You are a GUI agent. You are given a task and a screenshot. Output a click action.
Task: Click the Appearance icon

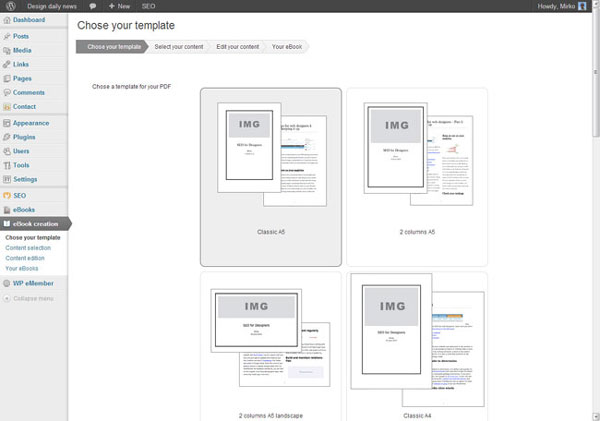(7, 123)
